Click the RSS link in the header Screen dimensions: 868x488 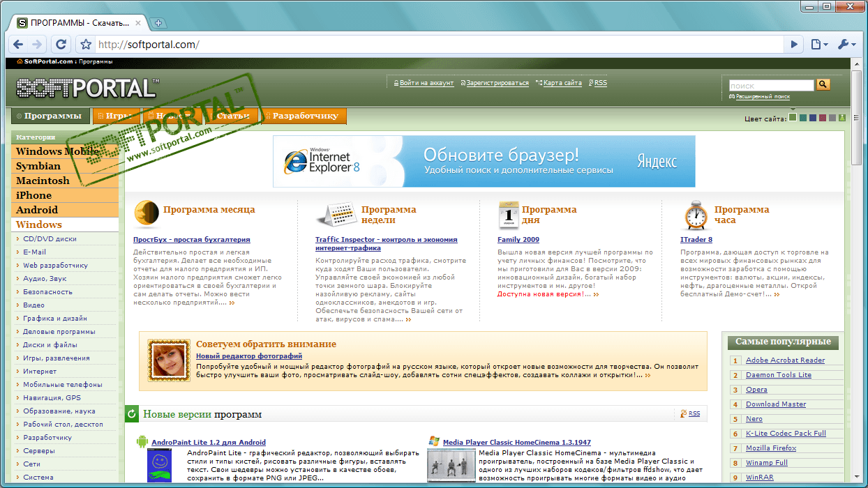point(601,83)
